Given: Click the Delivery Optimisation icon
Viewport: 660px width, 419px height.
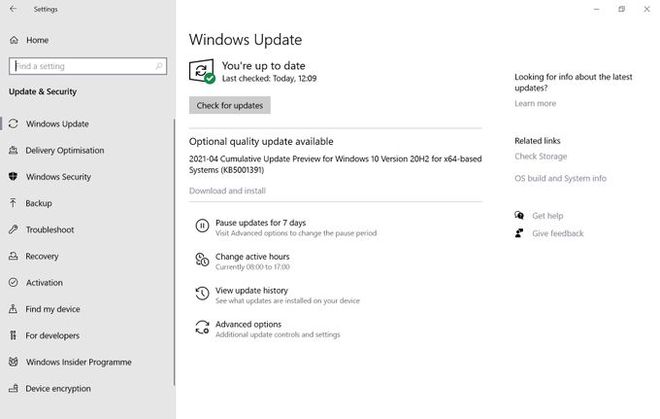Looking at the screenshot, I should coord(13,150).
